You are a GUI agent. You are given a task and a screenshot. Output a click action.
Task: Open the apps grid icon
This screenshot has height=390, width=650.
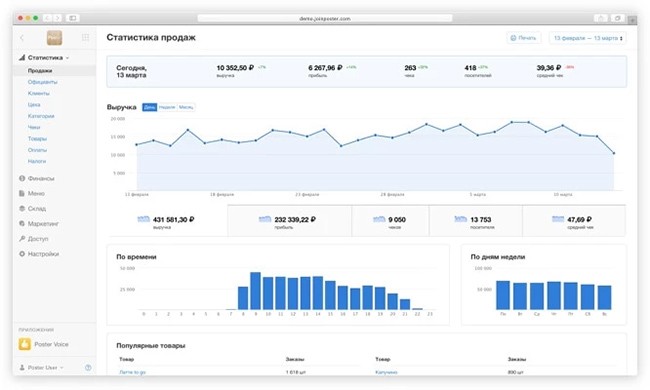click(x=85, y=38)
